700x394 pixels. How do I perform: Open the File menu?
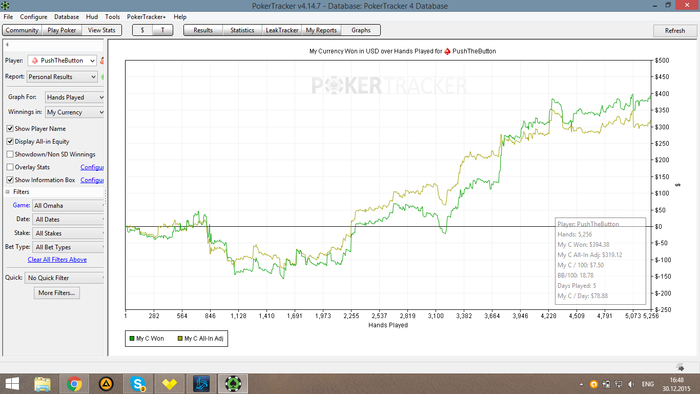pyautogui.click(x=8, y=17)
